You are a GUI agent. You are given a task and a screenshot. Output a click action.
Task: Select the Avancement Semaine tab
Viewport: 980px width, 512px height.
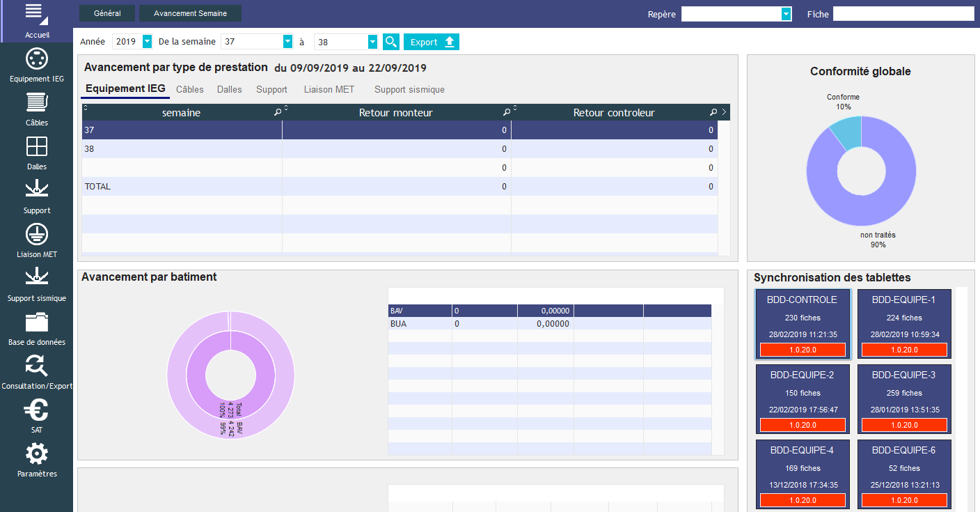pos(189,13)
